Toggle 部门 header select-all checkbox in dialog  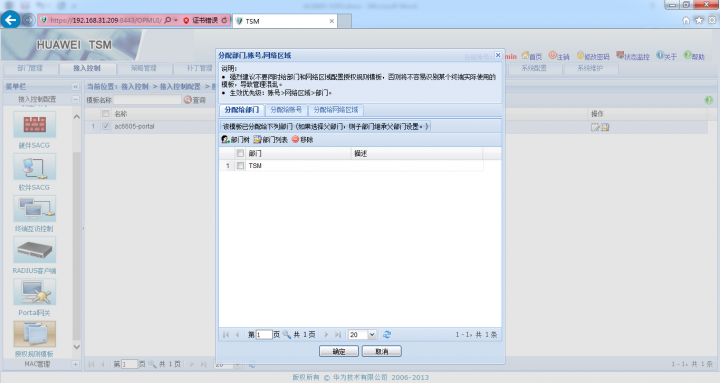(x=240, y=153)
